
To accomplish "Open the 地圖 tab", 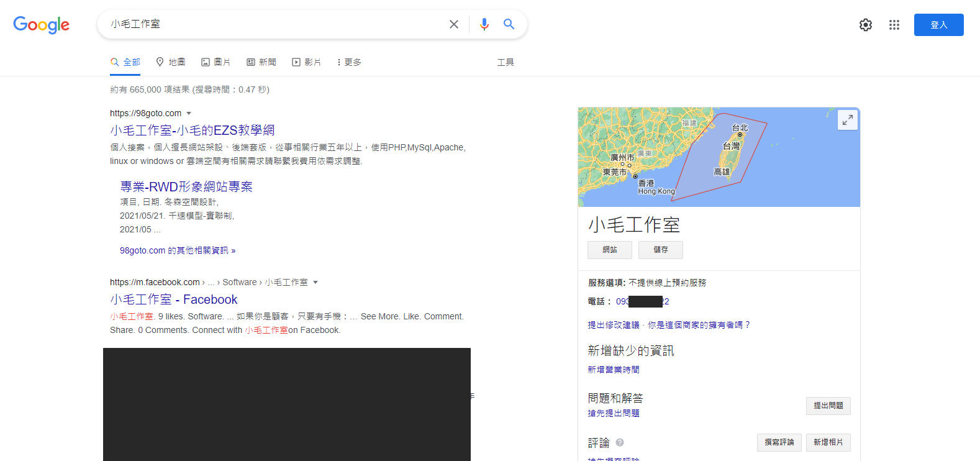I will pos(171,62).
